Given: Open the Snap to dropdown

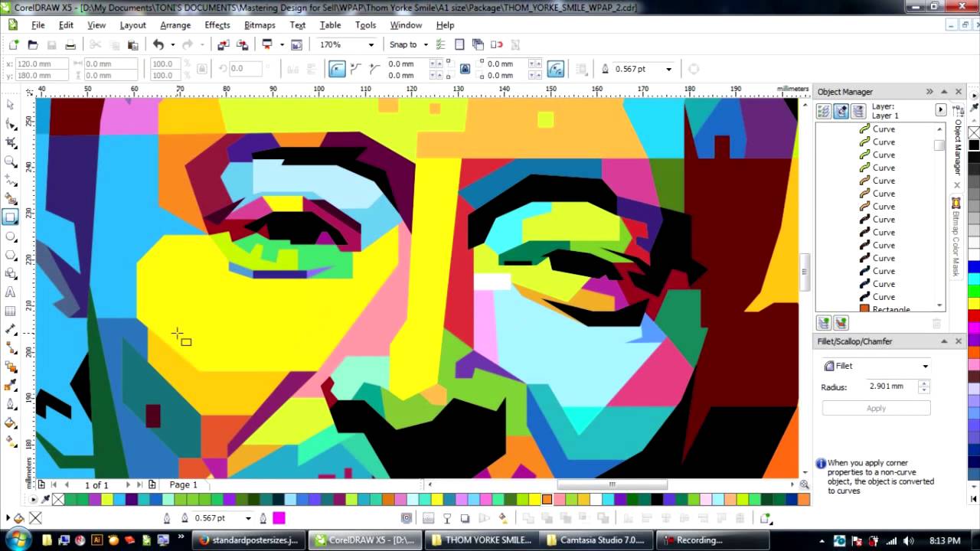Looking at the screenshot, I should pyautogui.click(x=425, y=44).
